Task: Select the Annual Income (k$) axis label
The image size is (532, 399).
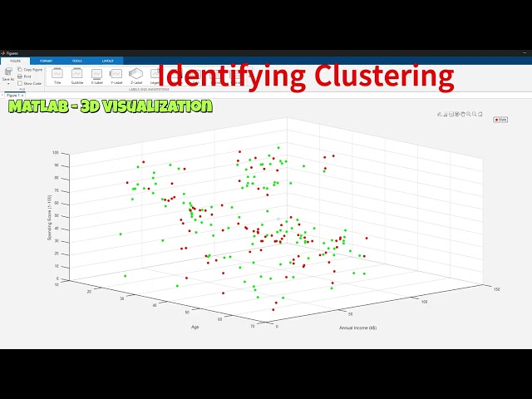Action: pyautogui.click(x=357, y=328)
